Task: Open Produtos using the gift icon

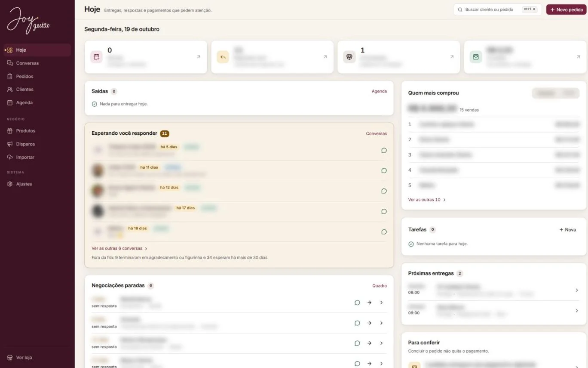Action: [x=10, y=131]
